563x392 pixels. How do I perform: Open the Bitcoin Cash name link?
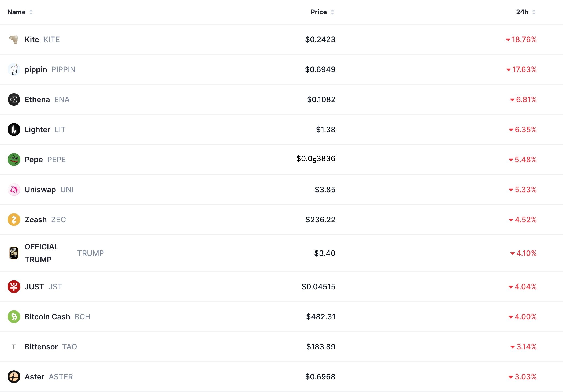tap(47, 317)
